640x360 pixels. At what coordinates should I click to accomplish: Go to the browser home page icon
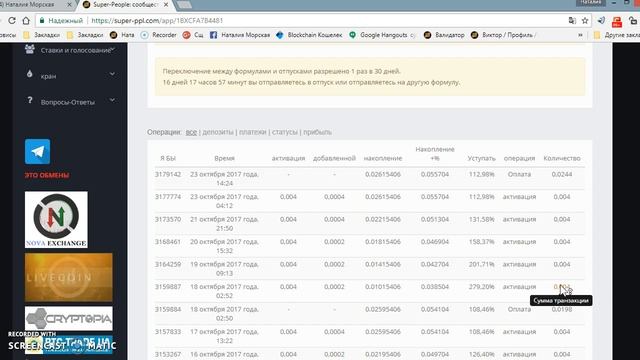pos(26,20)
